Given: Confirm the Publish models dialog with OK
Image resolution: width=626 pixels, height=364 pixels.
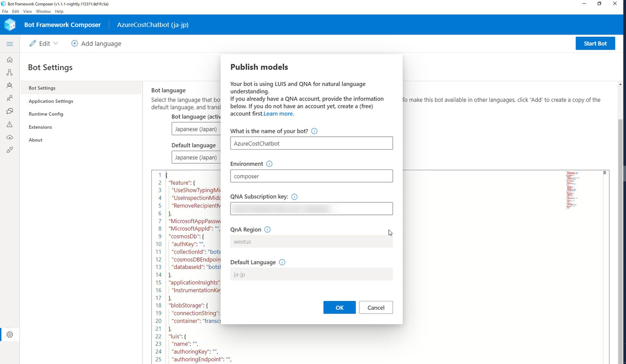Looking at the screenshot, I should point(340,307).
